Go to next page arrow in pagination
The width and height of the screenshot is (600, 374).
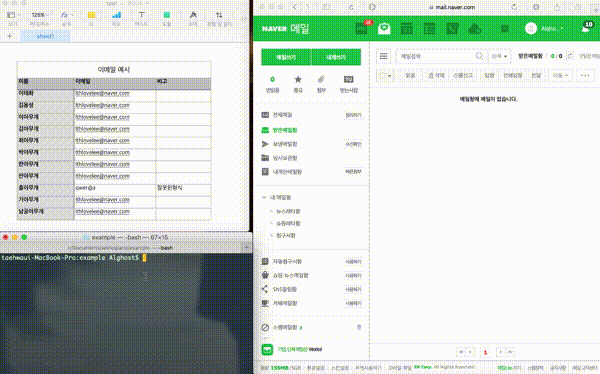[501, 352]
